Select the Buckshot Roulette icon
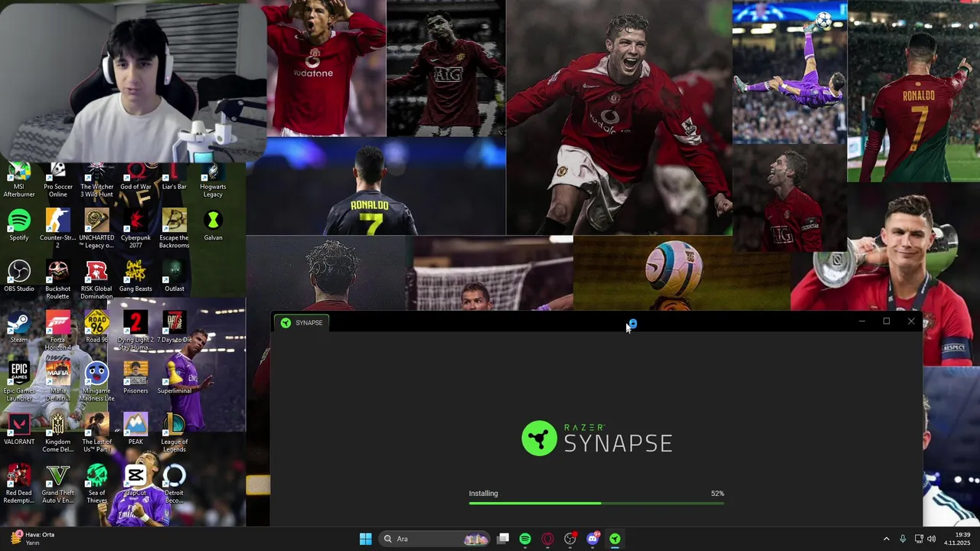This screenshot has width=980, height=551. (x=57, y=280)
